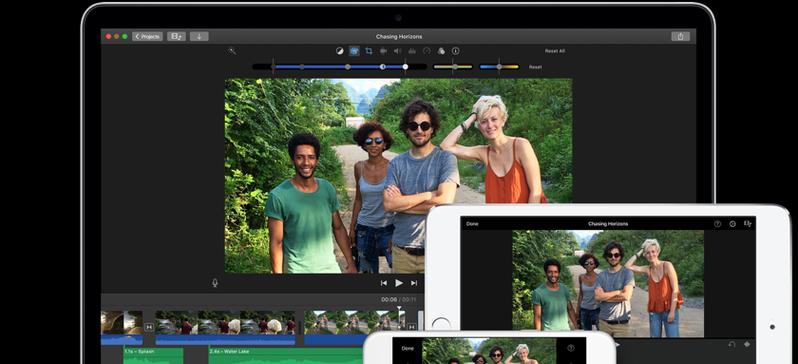Click the transition icon after the first clip
Screen dimensions: 798x364
[x=149, y=327]
